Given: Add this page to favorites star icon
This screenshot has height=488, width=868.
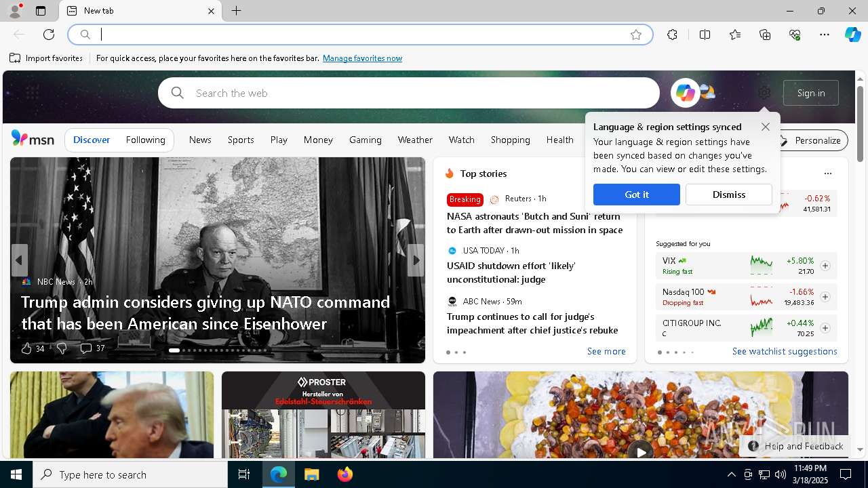Looking at the screenshot, I should coord(635,35).
